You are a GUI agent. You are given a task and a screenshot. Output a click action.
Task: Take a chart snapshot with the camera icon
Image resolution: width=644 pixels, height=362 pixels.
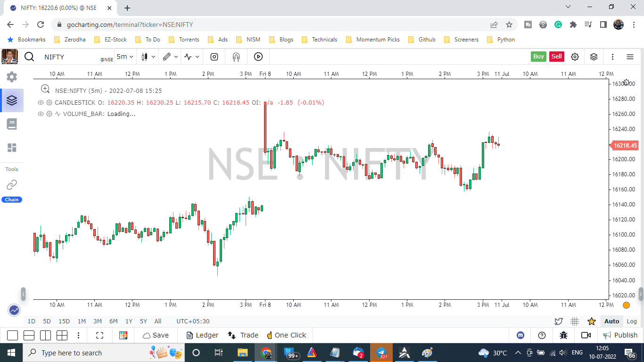point(214,57)
